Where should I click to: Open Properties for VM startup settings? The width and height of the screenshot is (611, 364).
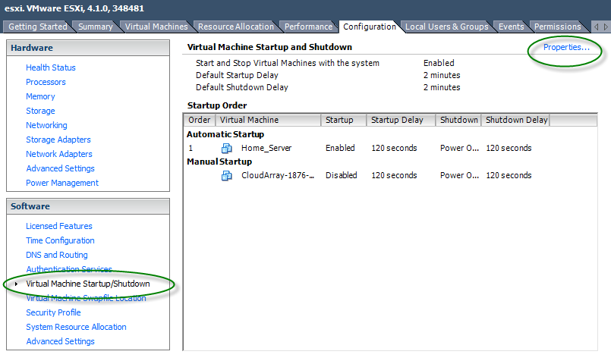[x=566, y=48]
